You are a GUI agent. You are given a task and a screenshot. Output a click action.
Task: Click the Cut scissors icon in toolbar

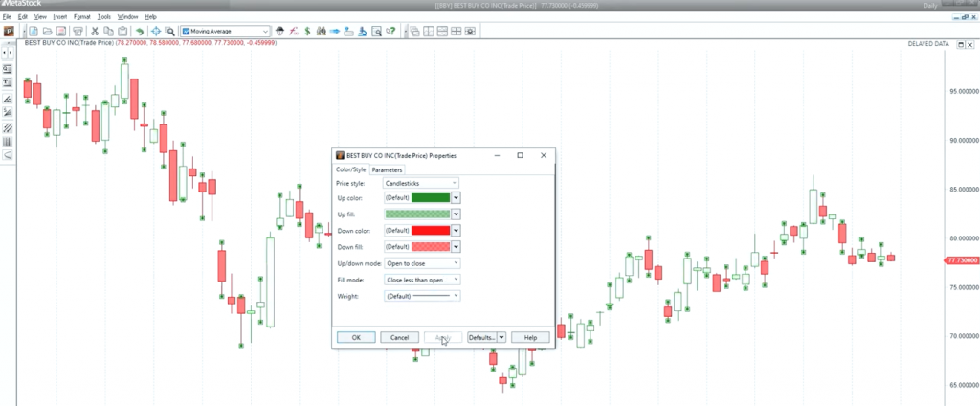pos(95,31)
